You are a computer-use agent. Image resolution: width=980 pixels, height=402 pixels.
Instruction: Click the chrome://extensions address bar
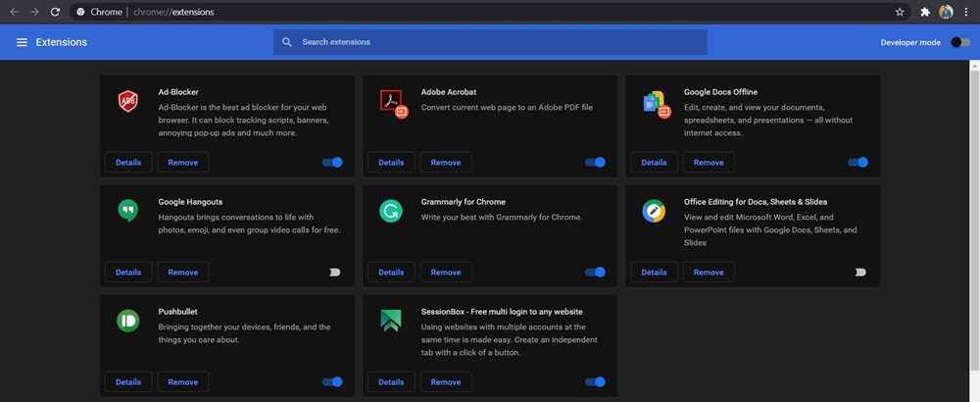click(x=489, y=12)
